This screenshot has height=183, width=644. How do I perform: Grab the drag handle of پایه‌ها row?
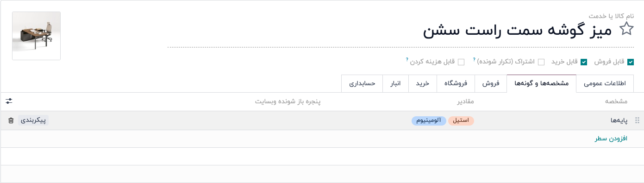tap(637, 120)
